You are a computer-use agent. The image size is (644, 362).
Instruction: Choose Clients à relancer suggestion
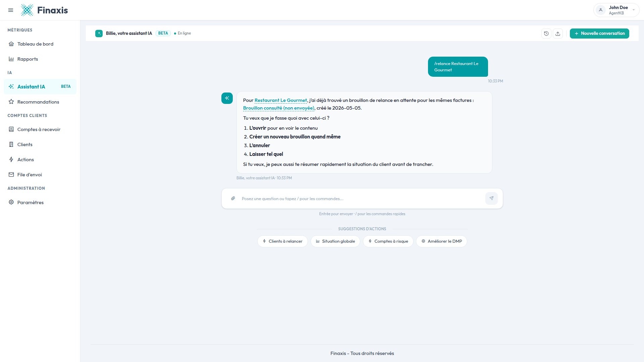coord(282,241)
